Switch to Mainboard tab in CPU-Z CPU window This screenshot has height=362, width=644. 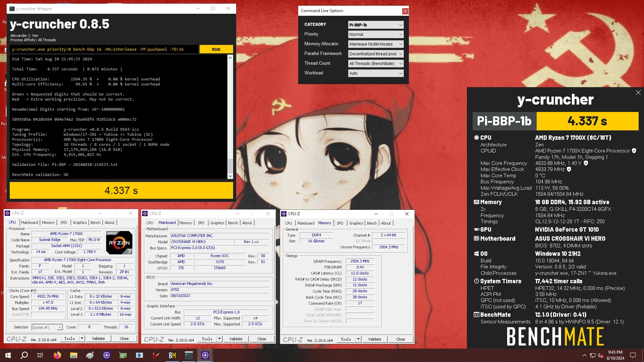click(30, 223)
